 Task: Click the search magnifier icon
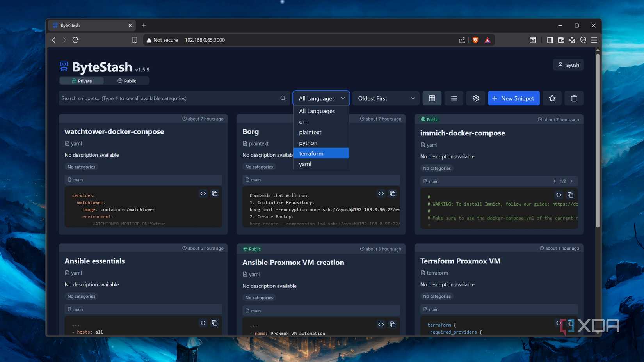tap(283, 98)
